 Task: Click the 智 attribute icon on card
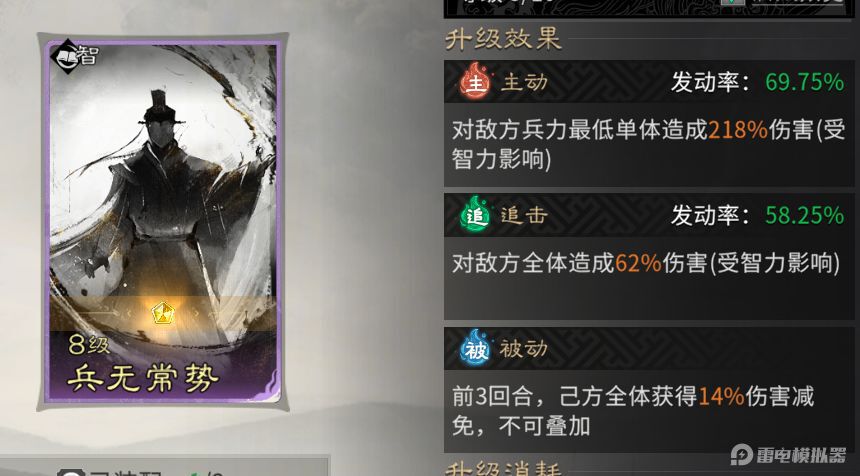pyautogui.click(x=74, y=56)
